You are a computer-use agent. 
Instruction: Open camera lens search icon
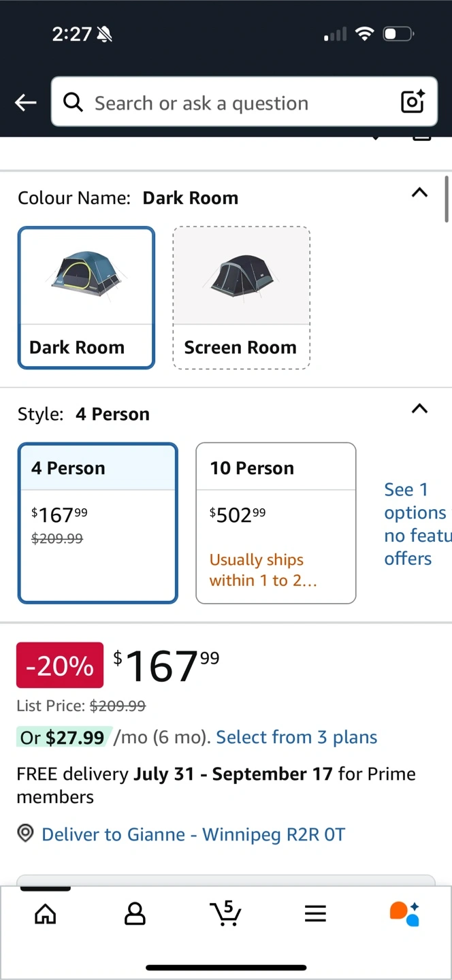tap(413, 102)
